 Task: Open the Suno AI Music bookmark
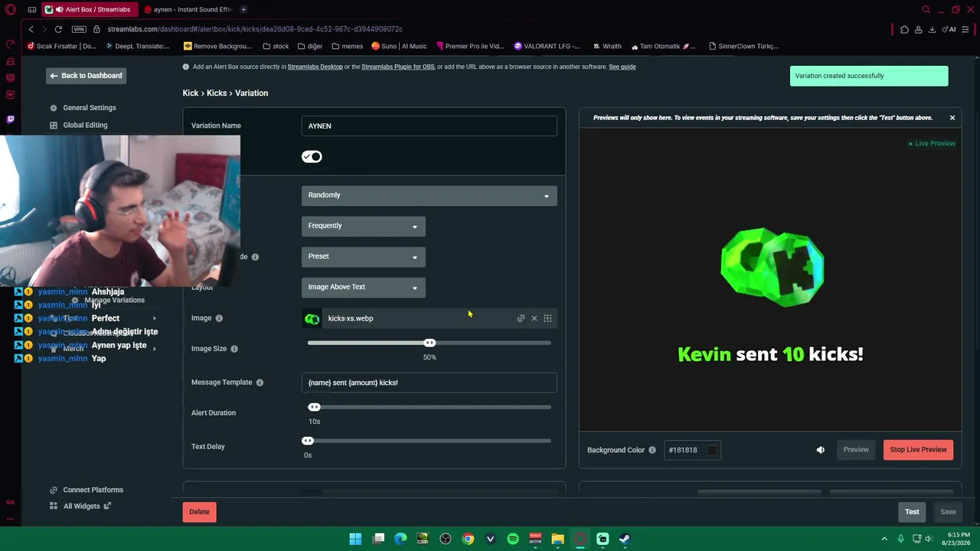click(399, 46)
